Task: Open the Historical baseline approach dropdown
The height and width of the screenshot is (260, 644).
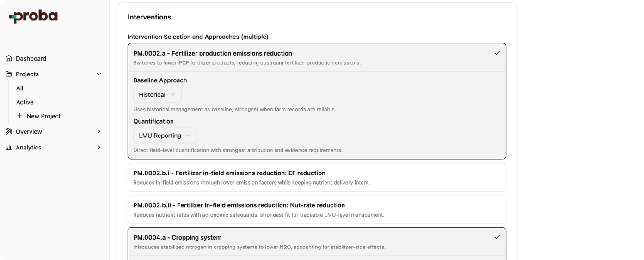Action: point(157,95)
